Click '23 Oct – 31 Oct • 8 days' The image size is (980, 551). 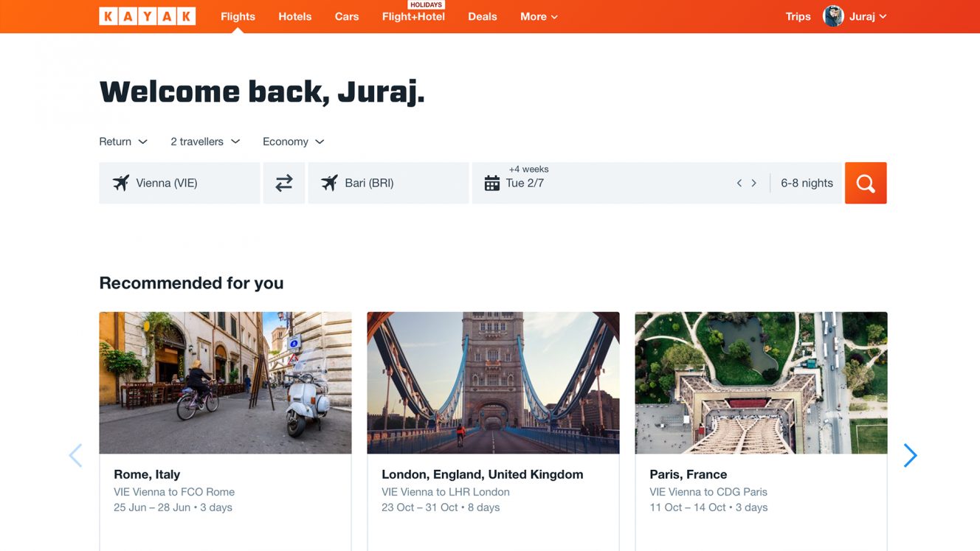(x=441, y=507)
